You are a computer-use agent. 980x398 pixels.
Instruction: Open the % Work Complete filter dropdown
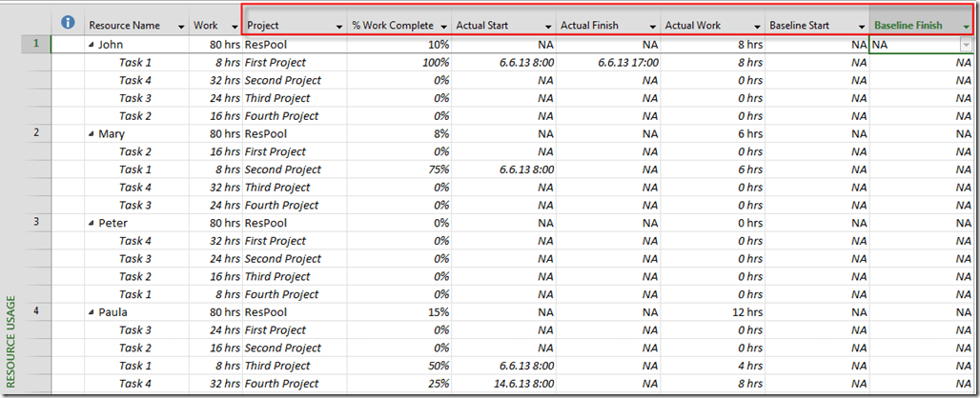tap(443, 26)
